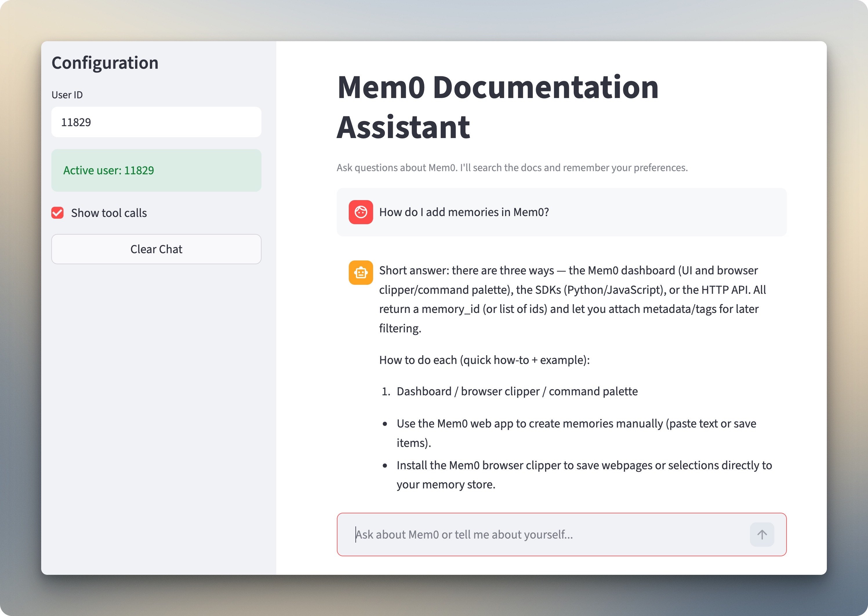Focus the Ask about Mem0 input box
868x616 pixels.
click(x=531, y=535)
